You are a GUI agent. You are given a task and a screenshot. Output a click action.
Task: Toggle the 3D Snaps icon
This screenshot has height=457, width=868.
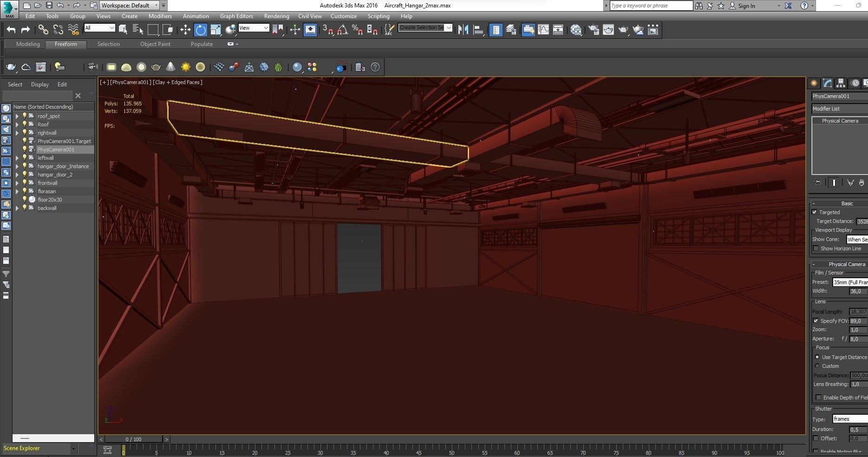pyautogui.click(x=328, y=30)
